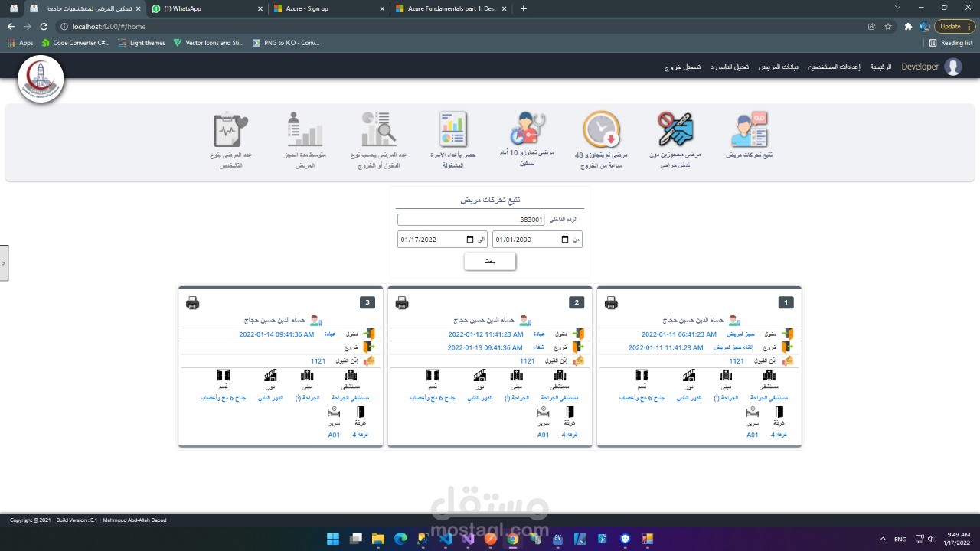Click جناح 6 مخ وأعصاب link in card 1
The height and width of the screenshot is (551, 980).
642,398
